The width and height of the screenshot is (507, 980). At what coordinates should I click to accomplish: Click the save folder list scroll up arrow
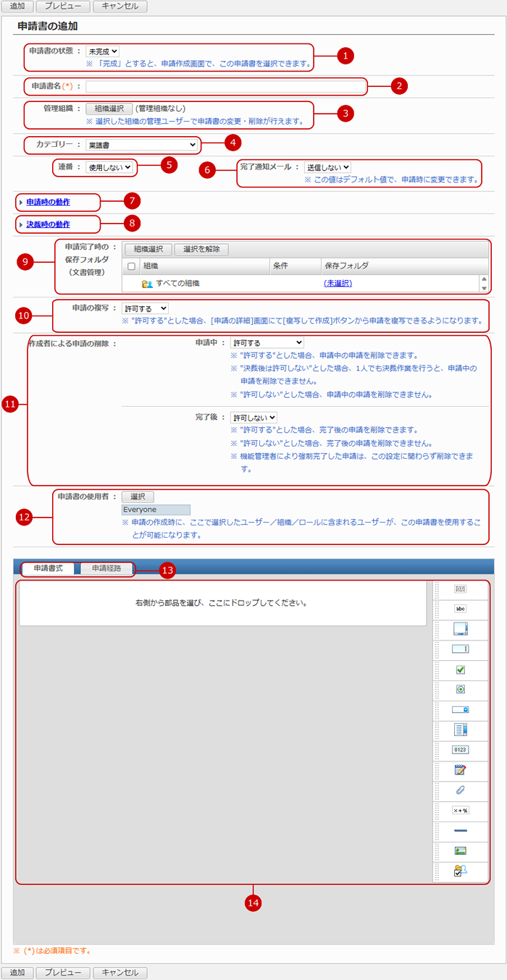click(x=484, y=279)
